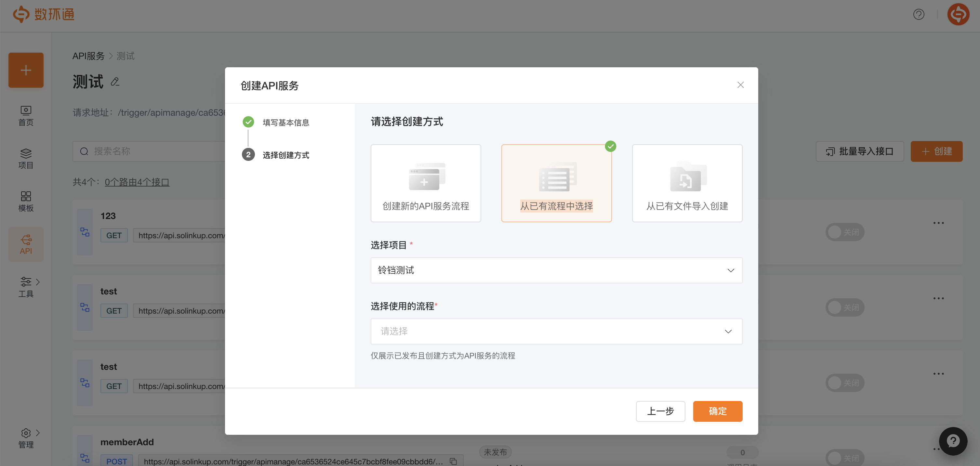Screen dimensions: 980x466
Task: Click flow icon of second test row
Action: coord(85,382)
